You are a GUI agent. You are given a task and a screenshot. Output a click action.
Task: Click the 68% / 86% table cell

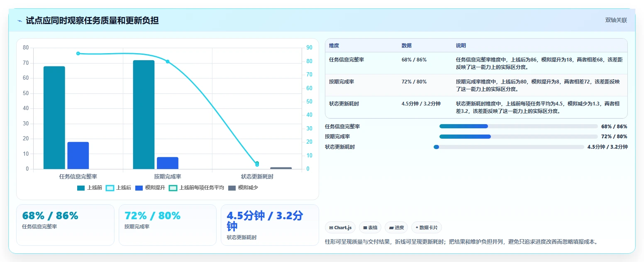coord(414,60)
